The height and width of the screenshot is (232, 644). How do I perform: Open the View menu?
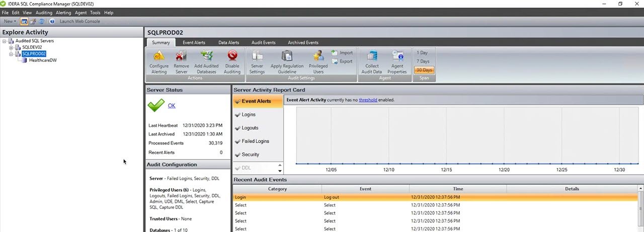click(27, 13)
